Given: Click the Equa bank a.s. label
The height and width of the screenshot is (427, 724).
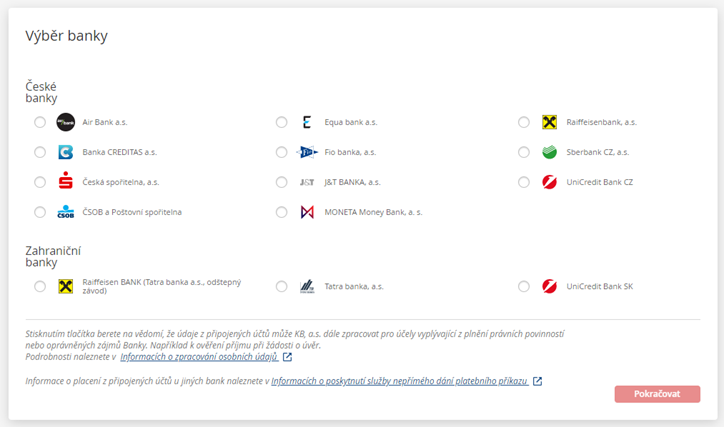Looking at the screenshot, I should (351, 122).
